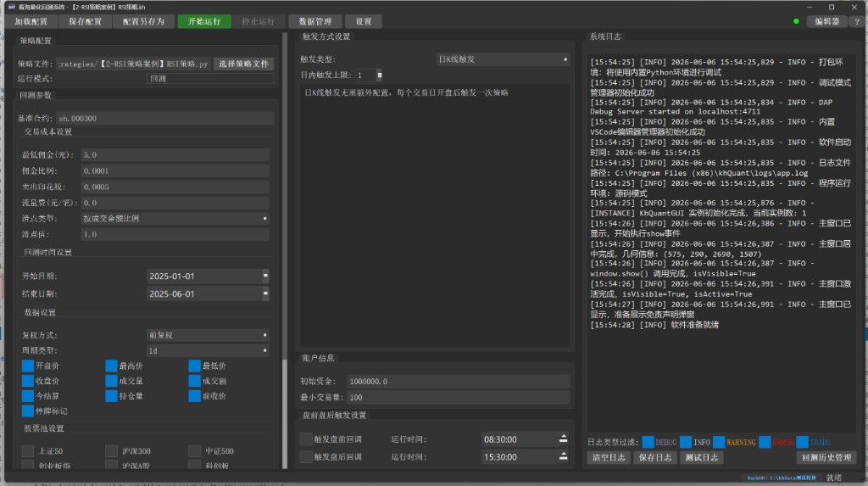The image size is (868, 486).
Task: Click 保存日志 to save log
Action: (655, 458)
